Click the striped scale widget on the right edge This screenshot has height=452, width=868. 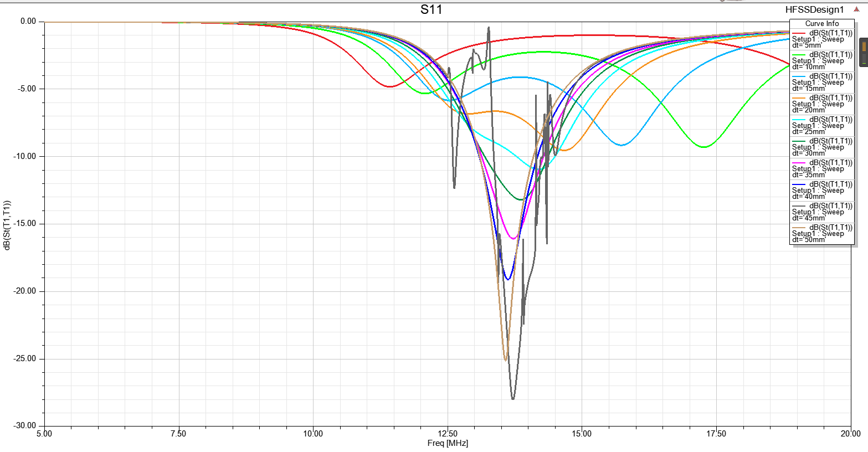[864, 53]
